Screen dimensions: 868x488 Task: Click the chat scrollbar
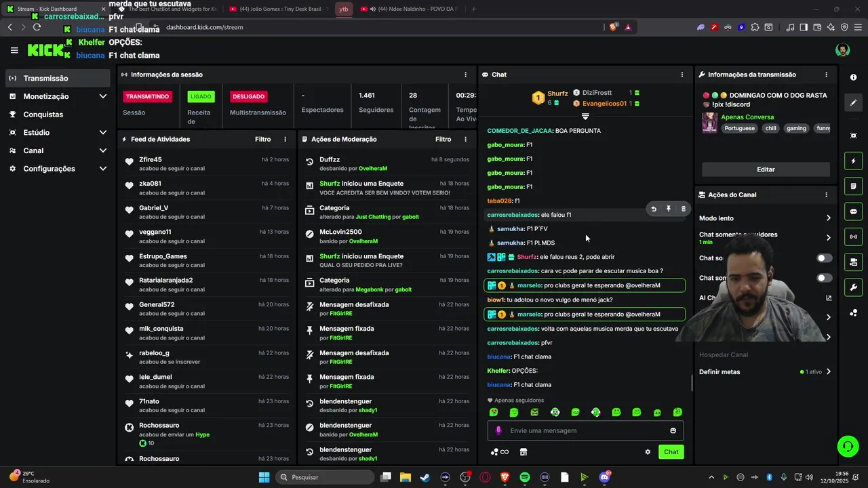click(x=692, y=383)
